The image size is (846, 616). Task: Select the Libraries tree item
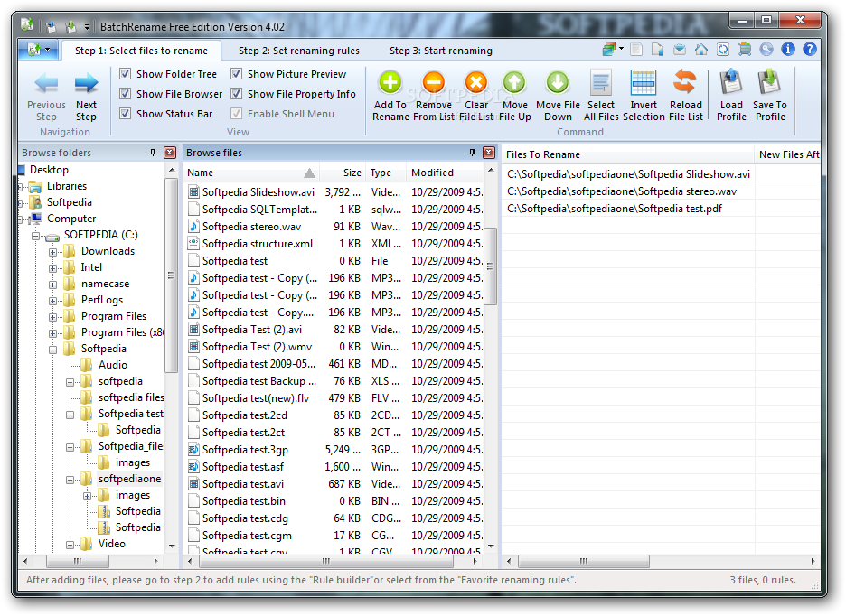coord(66,186)
